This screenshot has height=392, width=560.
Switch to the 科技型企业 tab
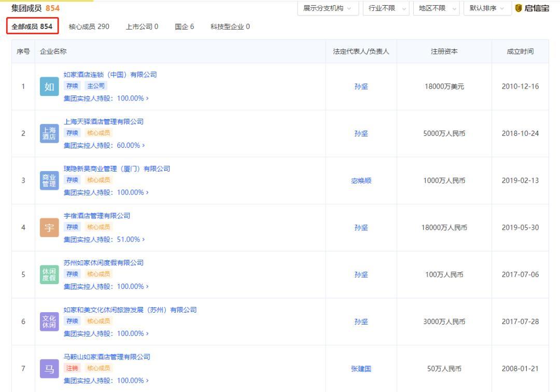tap(229, 26)
